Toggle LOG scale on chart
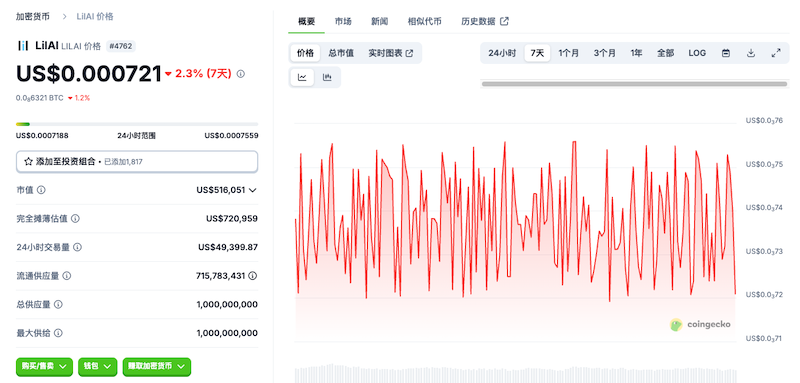Viewport: 800px width, 383px height. 697,53
